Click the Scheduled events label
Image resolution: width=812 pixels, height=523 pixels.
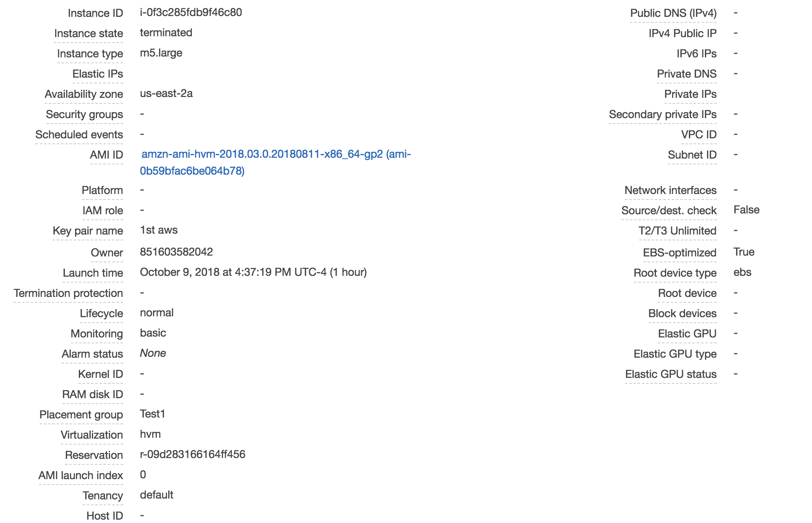(79, 135)
